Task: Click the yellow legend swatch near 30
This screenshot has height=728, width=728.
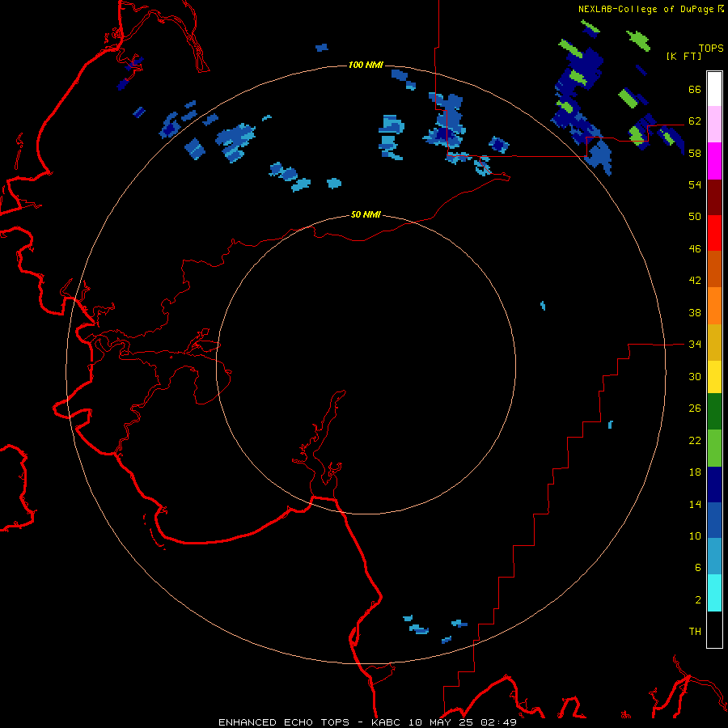Action: pos(714,377)
